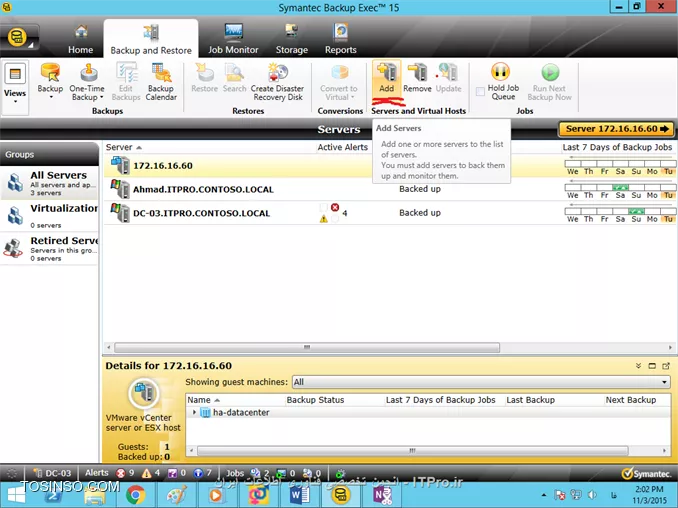678x508 pixels.
Task: Click the Windows Start button
Action: pyautogui.click(x=16, y=495)
